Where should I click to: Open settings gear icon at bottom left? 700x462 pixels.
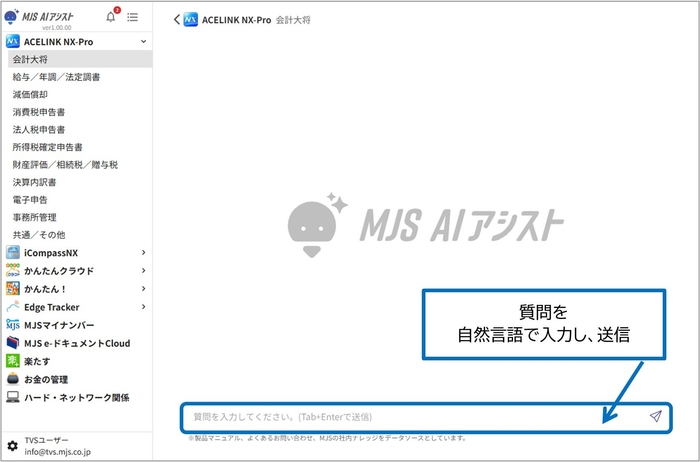pyautogui.click(x=13, y=445)
